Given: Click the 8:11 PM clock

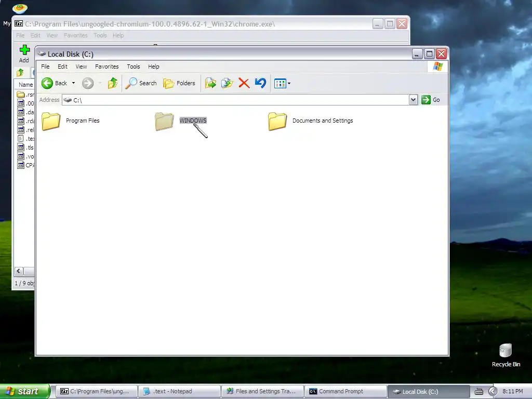Looking at the screenshot, I should [513, 391].
